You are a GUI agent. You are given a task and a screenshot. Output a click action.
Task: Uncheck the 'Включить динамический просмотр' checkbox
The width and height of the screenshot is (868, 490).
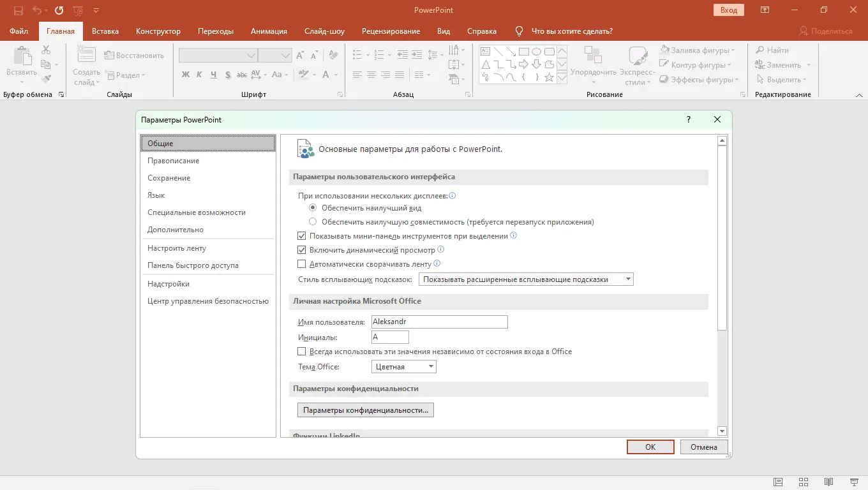click(x=302, y=250)
